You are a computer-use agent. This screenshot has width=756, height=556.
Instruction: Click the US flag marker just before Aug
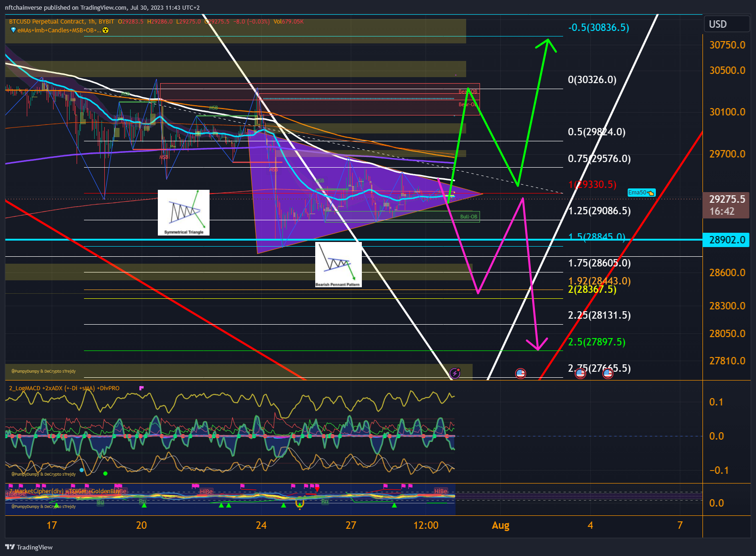pyautogui.click(x=521, y=373)
